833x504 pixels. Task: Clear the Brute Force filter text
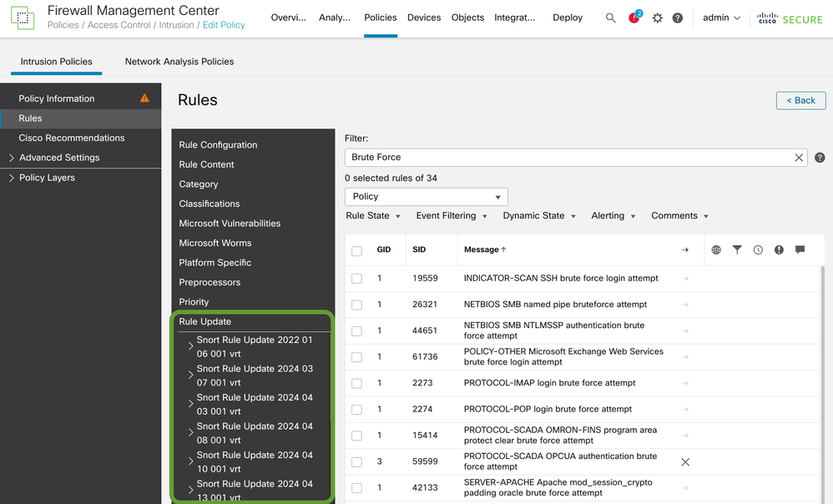799,158
